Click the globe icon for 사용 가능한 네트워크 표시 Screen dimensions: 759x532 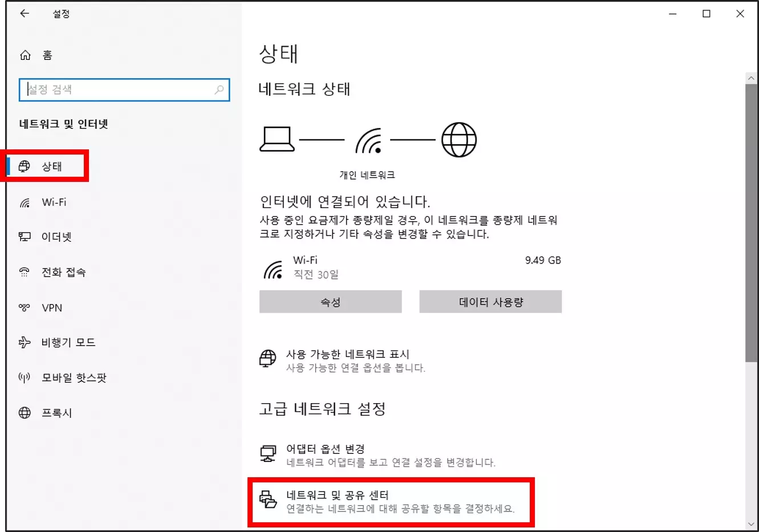pos(267,359)
